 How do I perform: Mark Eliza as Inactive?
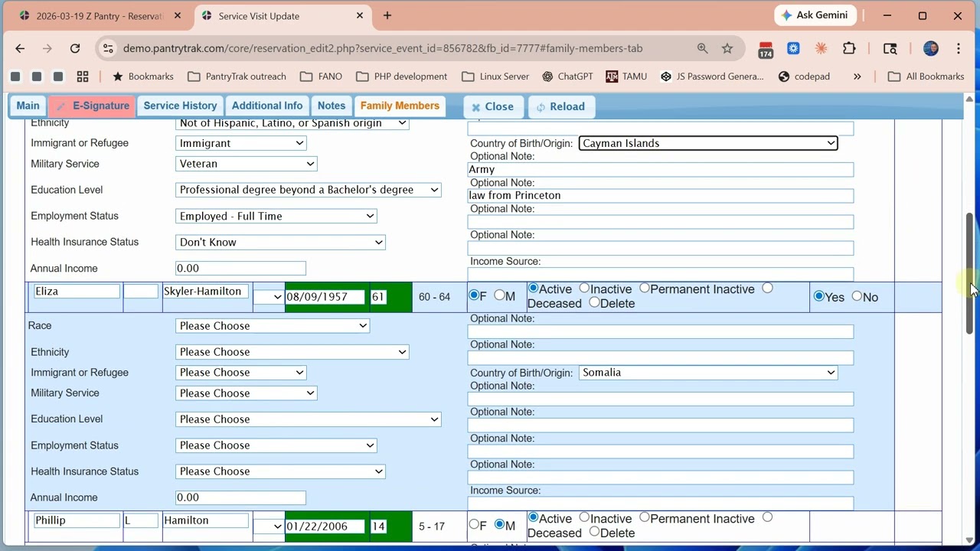(x=584, y=288)
